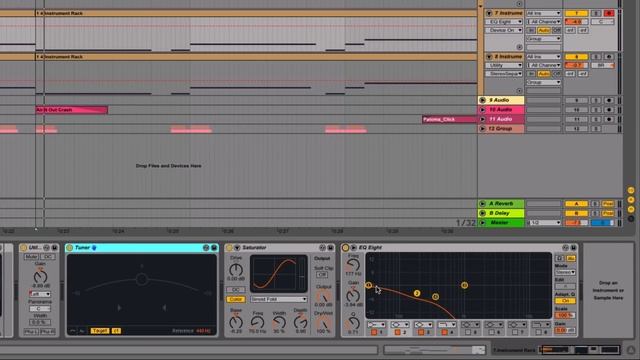This screenshot has height=360, width=640.
Task: Adjust Utility Gain knob
Action: pos(40,276)
